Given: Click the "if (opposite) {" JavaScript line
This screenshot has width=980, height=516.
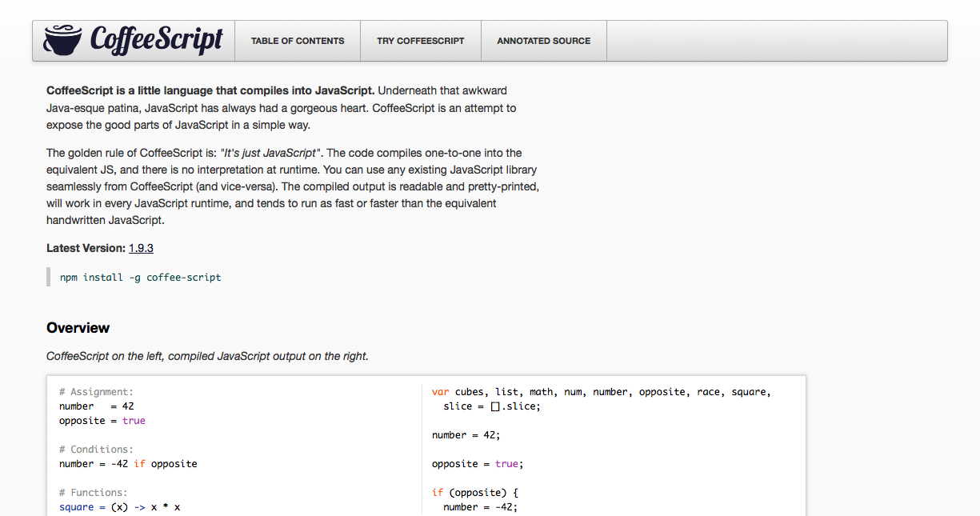Looking at the screenshot, I should tap(475, 493).
